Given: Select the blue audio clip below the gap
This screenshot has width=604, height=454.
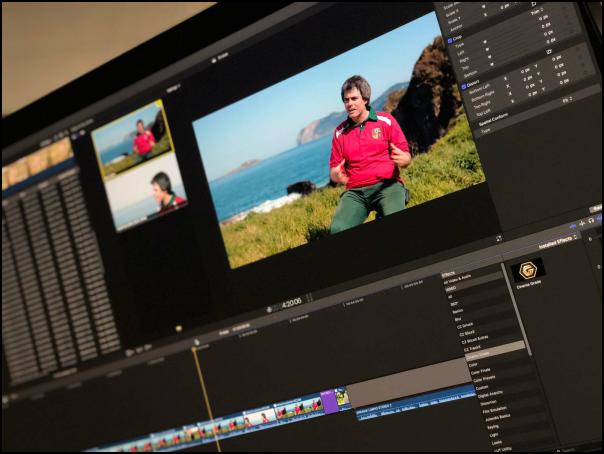Looking at the screenshot, I should pyautogui.click(x=416, y=404).
